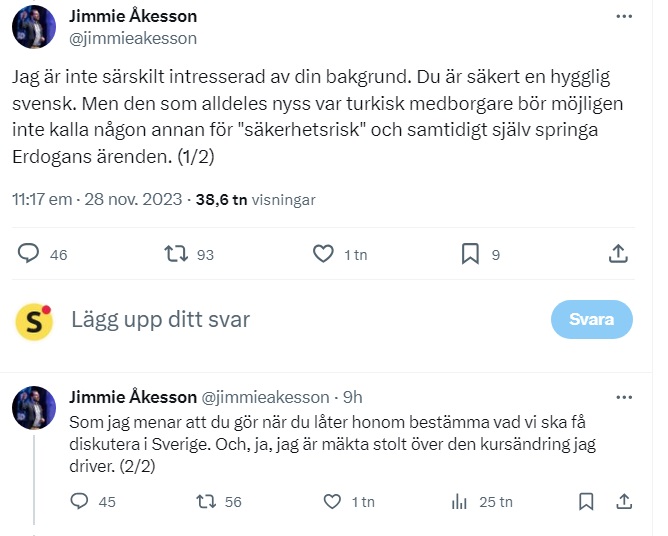Viewport: 668px width, 536px height.
Task: Click the yellow S user avatar
Action: (x=34, y=320)
